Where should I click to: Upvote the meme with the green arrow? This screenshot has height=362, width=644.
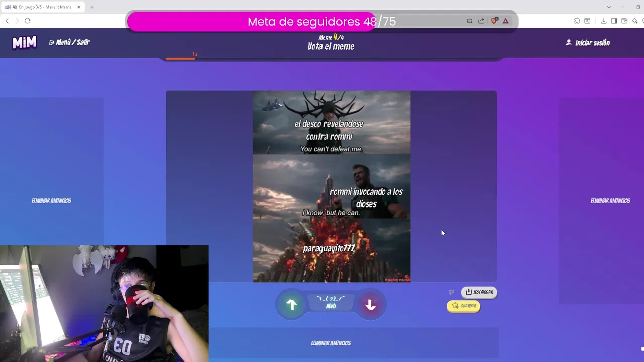point(292,305)
